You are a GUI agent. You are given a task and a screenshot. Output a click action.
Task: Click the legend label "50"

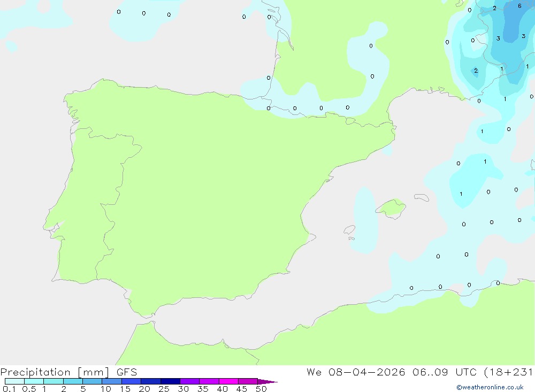point(261,389)
